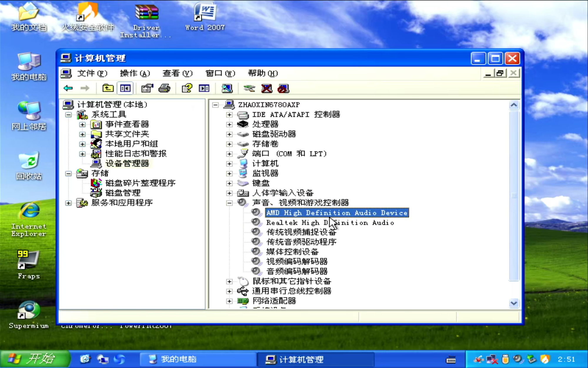Click the Forward arrow toolbar button
588x368 pixels.
click(85, 88)
